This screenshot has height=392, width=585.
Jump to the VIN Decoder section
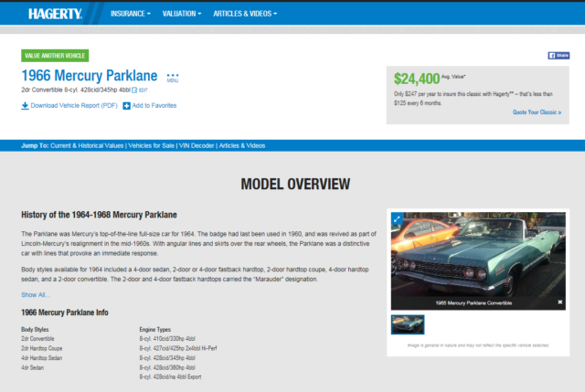coord(197,146)
